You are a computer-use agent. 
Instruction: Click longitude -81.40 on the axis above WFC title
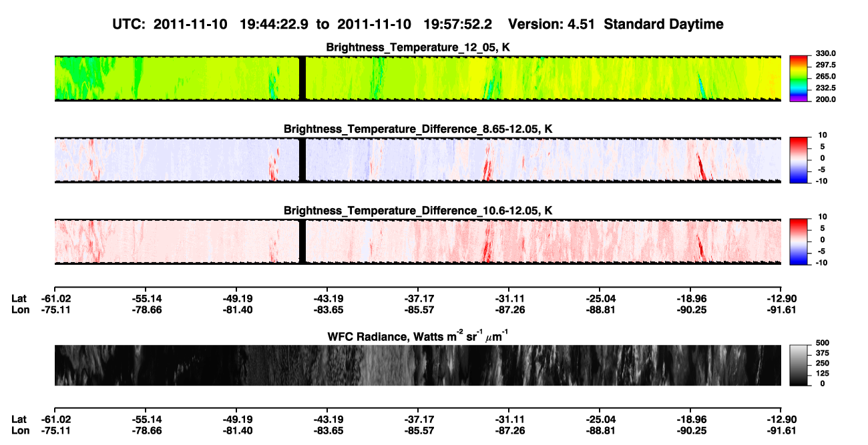pyautogui.click(x=238, y=310)
